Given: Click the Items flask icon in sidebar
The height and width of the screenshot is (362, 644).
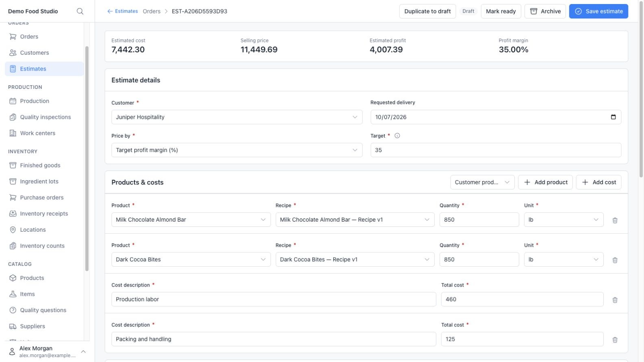Looking at the screenshot, I should click(13, 294).
